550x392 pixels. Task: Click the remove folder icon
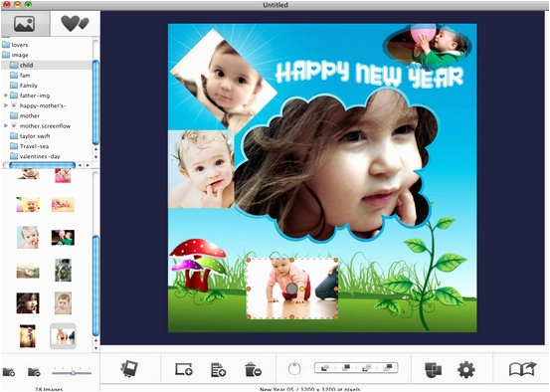(34, 372)
